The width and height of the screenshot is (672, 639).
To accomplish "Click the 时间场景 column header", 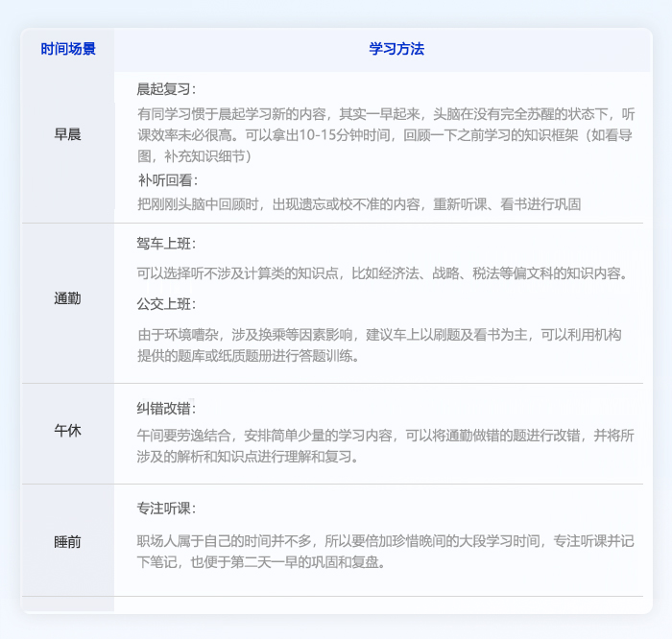I will [67, 49].
